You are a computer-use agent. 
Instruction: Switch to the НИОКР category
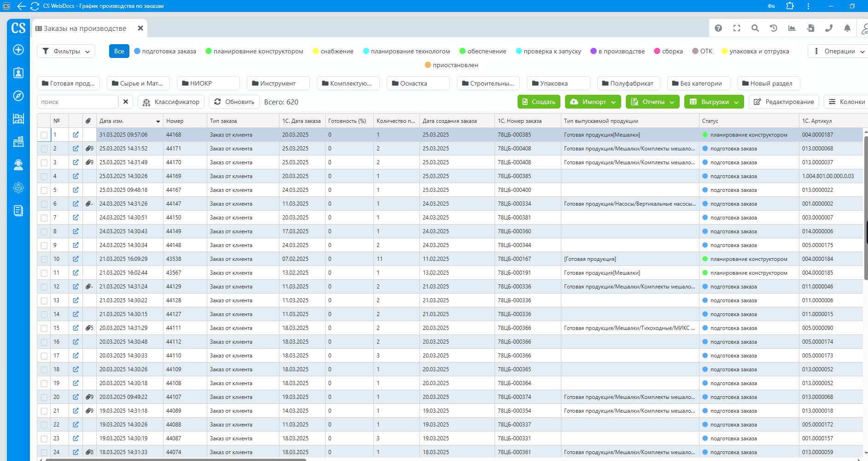coord(208,83)
